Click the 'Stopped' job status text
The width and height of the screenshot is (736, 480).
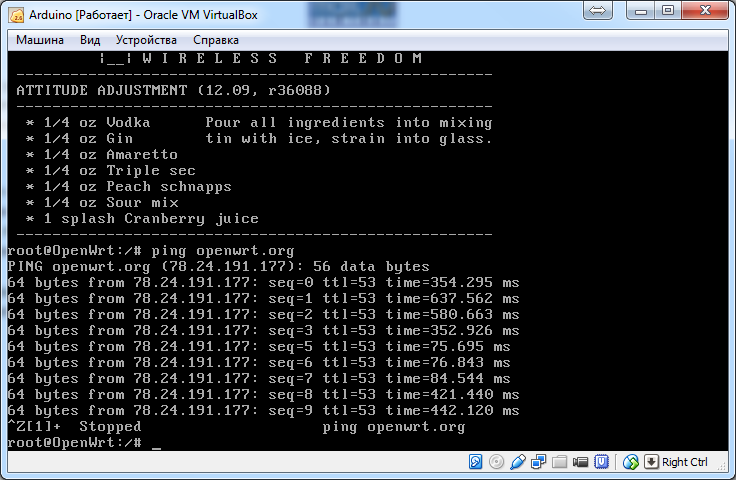tap(110, 427)
